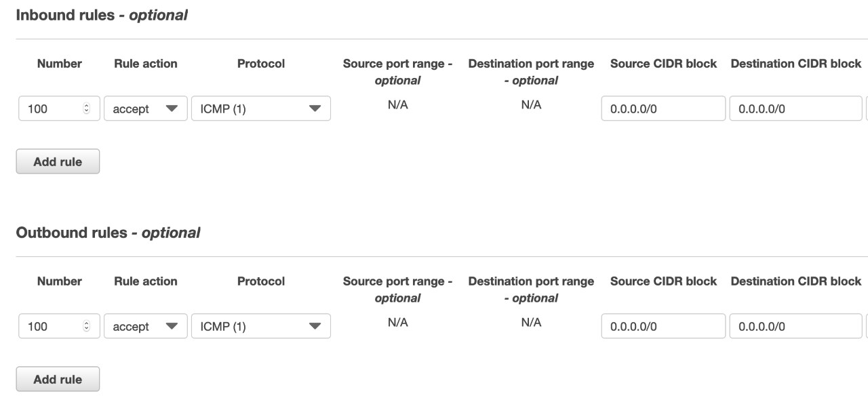Expand the inbound Protocol ICMP (1) dropdown
Viewport: 868px width, 400px height.
(x=261, y=108)
